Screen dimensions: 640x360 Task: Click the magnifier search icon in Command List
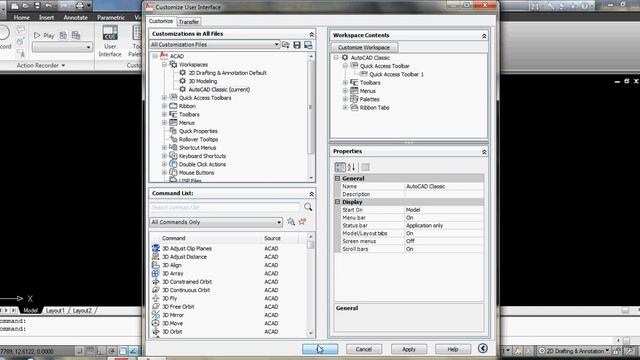coord(308,207)
